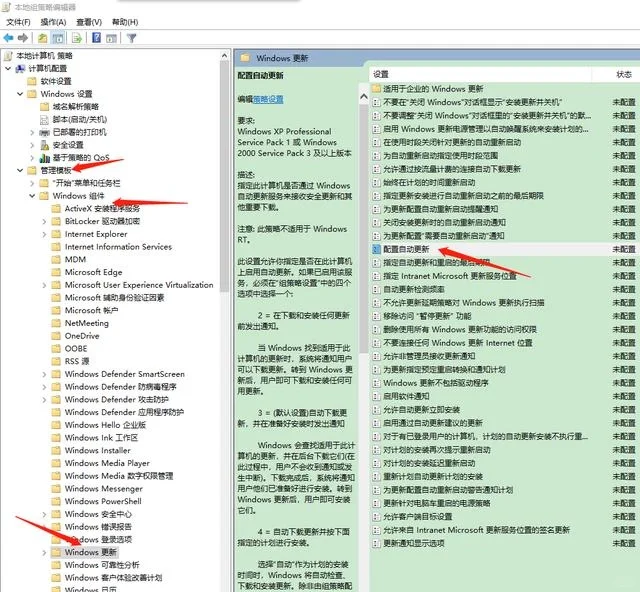Collapse the Windows 组件 node
The width and height of the screenshot is (640, 592).
pyautogui.click(x=32, y=196)
